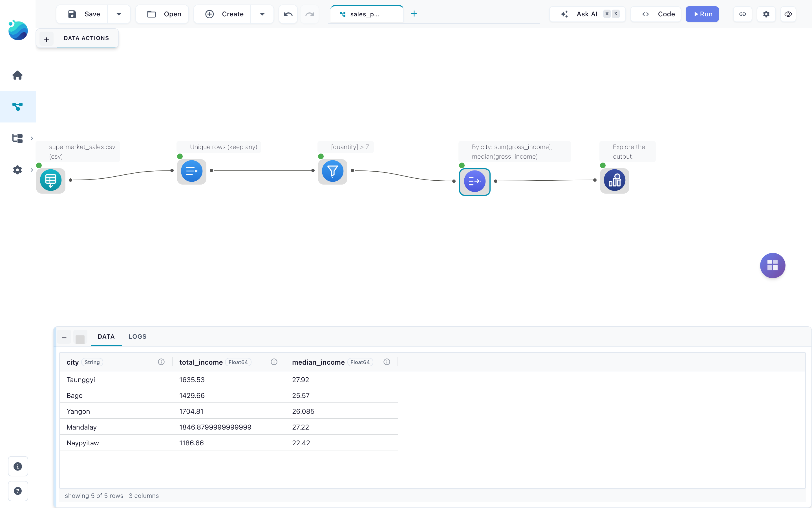Click the app logo
This screenshot has height=508, width=812.
tap(18, 30)
